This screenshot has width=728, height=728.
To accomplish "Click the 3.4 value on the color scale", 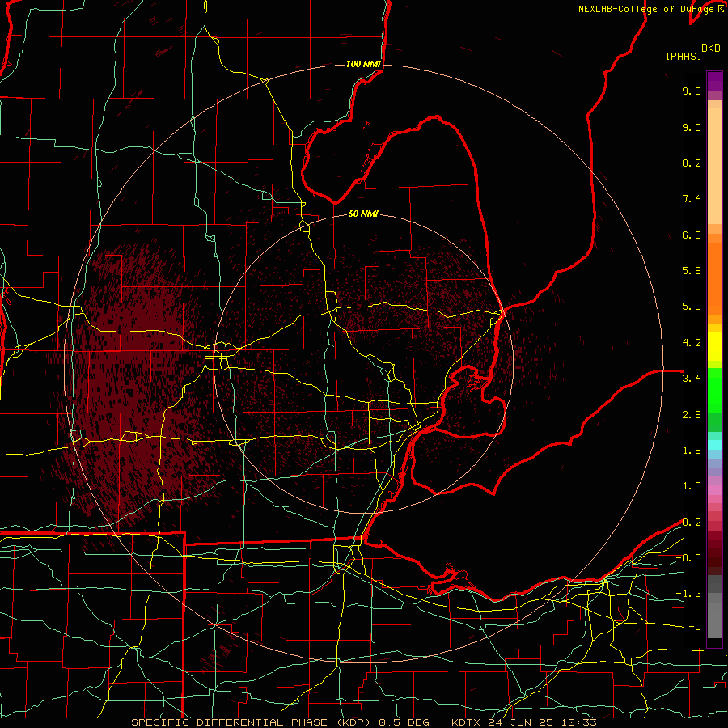I will coord(692,379).
